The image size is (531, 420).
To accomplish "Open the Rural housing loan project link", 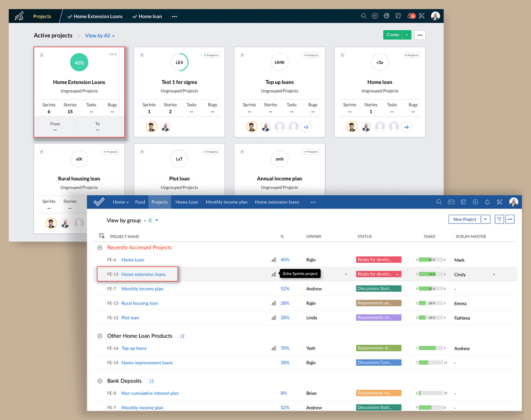I will pyautogui.click(x=140, y=303).
